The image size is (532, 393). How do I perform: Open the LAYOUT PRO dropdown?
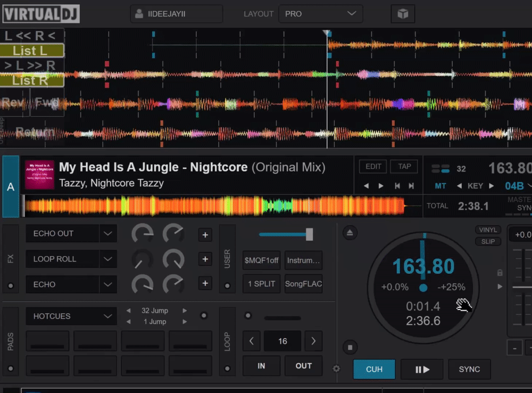(321, 14)
